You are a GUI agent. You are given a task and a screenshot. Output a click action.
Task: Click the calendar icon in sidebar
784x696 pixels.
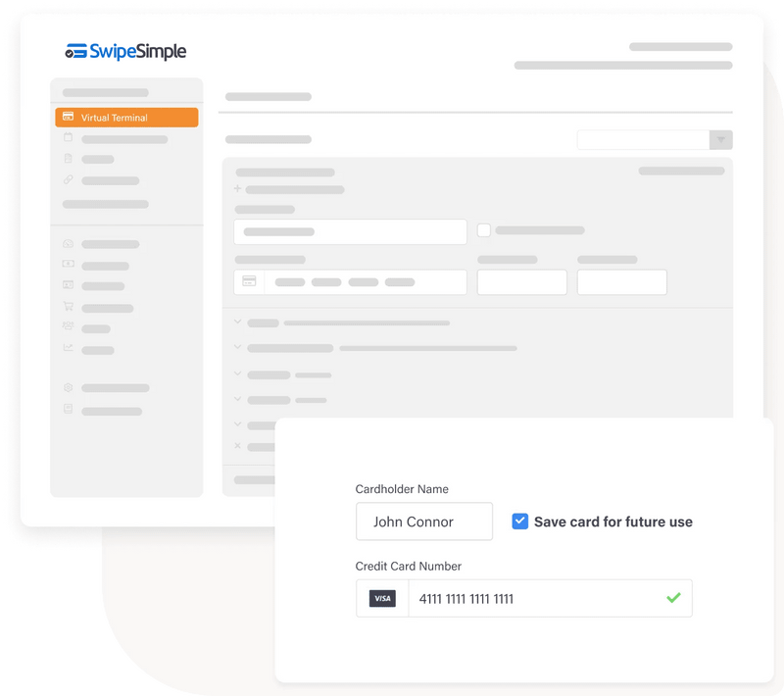tap(69, 137)
